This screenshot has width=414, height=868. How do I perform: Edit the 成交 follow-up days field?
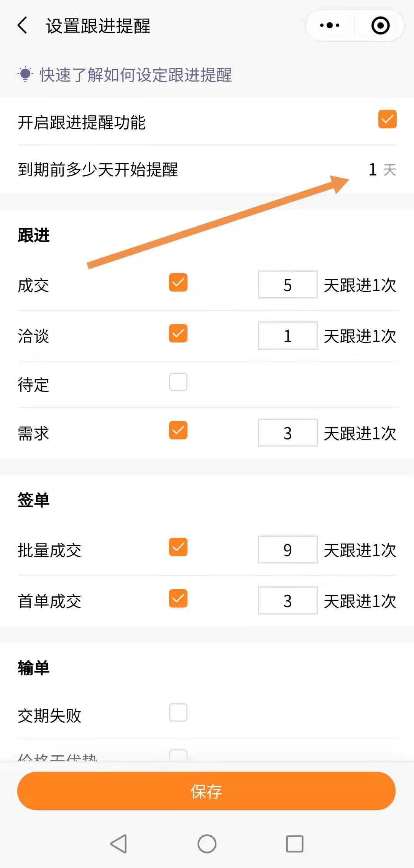tap(287, 285)
